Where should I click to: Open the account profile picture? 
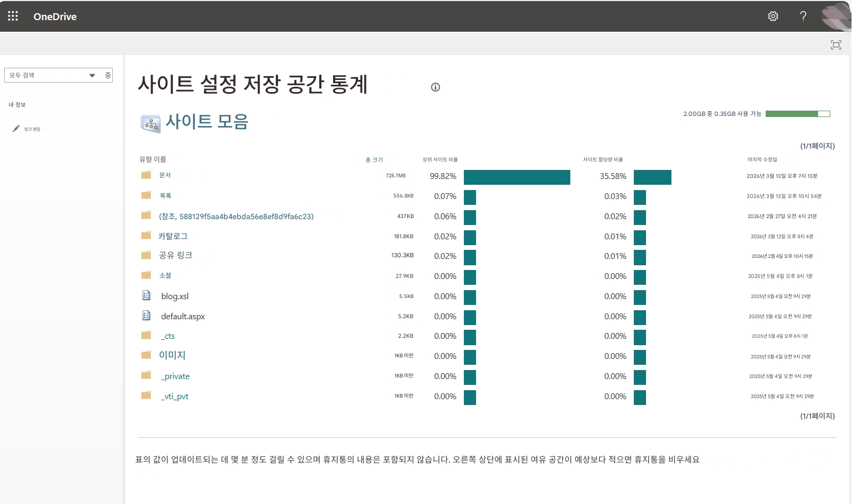(837, 16)
